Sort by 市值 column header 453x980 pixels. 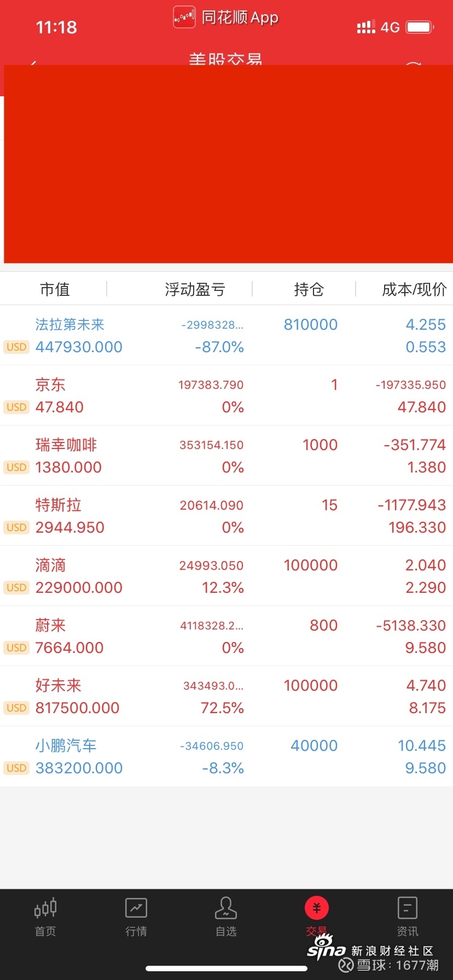pos(55,289)
